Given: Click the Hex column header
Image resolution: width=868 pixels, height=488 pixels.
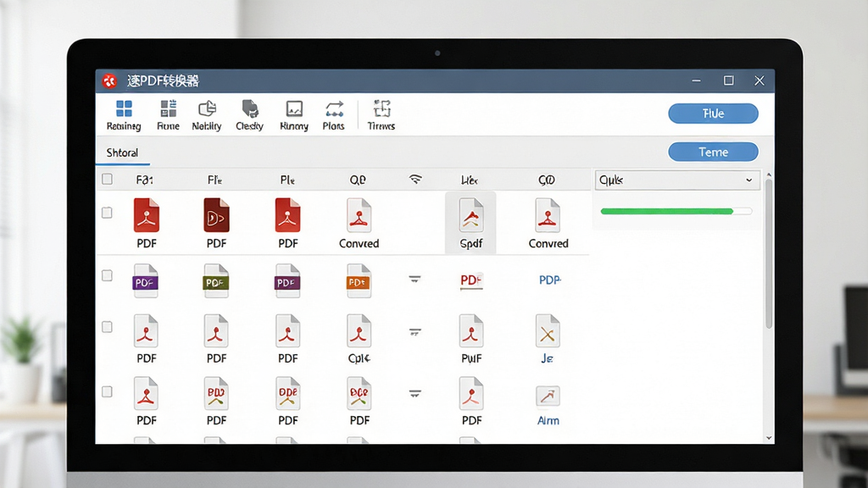Looking at the screenshot, I should (x=470, y=180).
